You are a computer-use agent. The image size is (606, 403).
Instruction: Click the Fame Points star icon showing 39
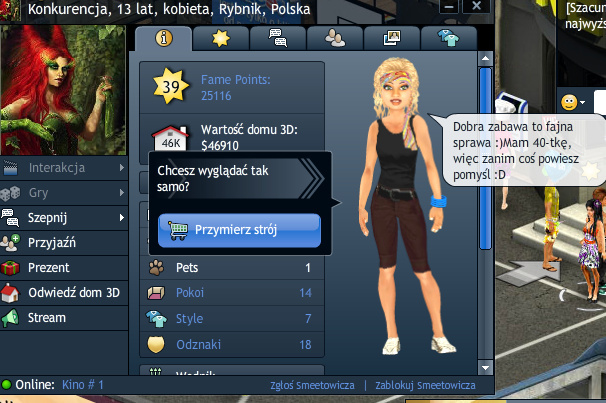(x=170, y=87)
